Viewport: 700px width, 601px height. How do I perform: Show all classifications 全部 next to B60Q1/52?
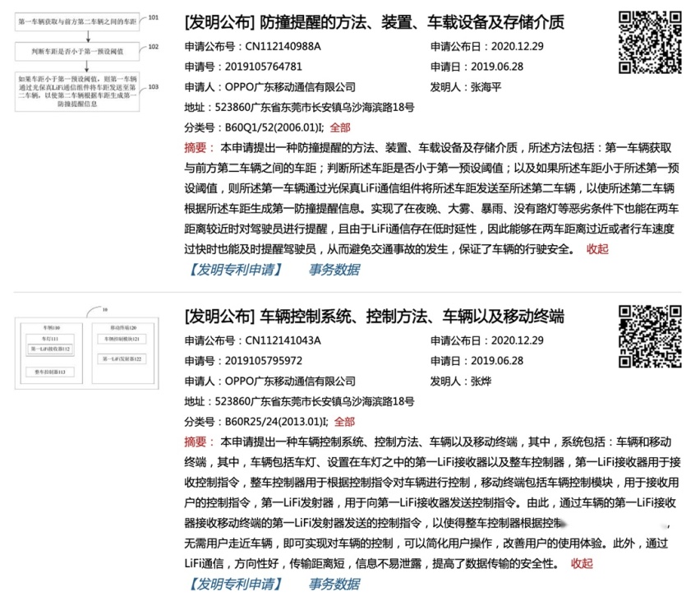pyautogui.click(x=340, y=127)
